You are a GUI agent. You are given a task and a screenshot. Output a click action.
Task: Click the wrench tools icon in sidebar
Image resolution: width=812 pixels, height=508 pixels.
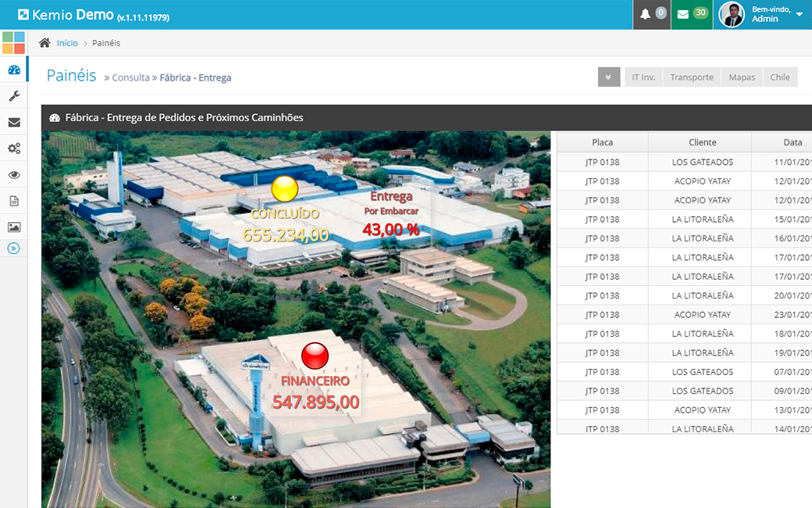pos(14,96)
